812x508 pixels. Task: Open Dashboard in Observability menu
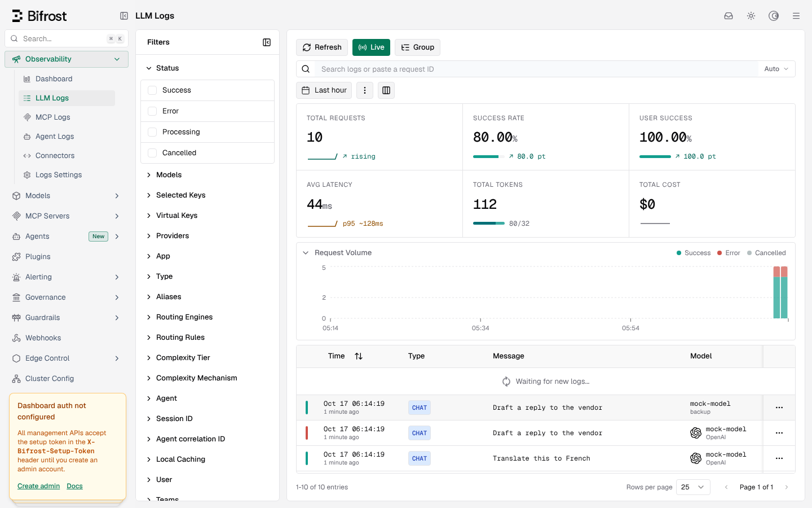pos(67,79)
